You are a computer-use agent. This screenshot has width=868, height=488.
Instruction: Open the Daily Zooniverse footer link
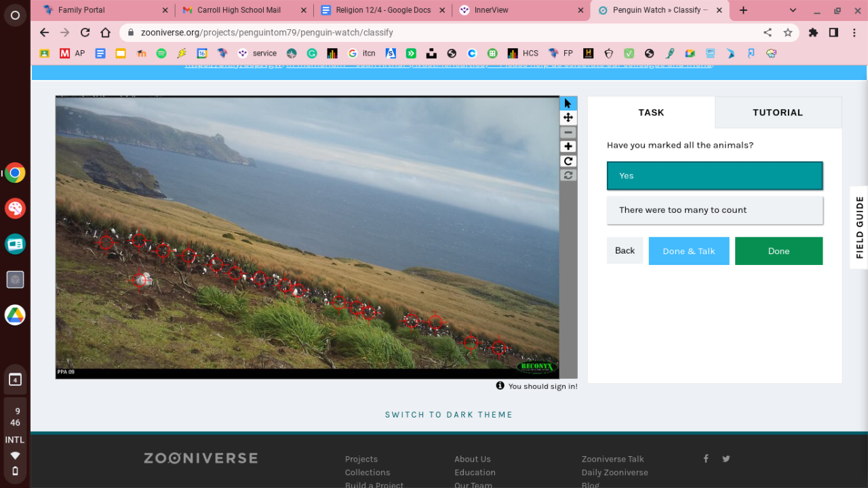615,472
